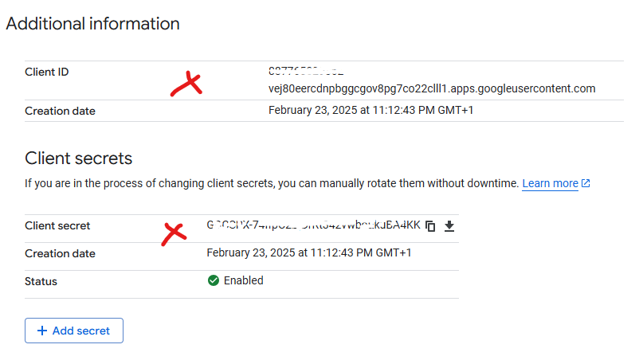Download the client secret file

click(449, 226)
